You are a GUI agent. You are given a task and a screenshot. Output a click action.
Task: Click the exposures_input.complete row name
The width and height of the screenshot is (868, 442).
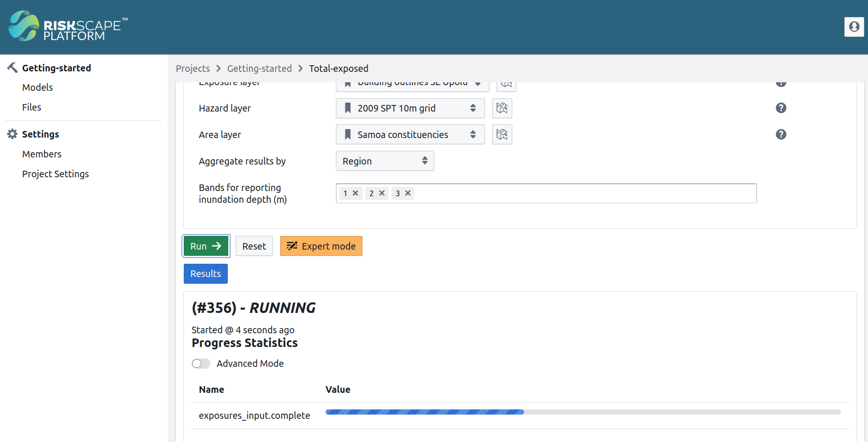click(254, 416)
